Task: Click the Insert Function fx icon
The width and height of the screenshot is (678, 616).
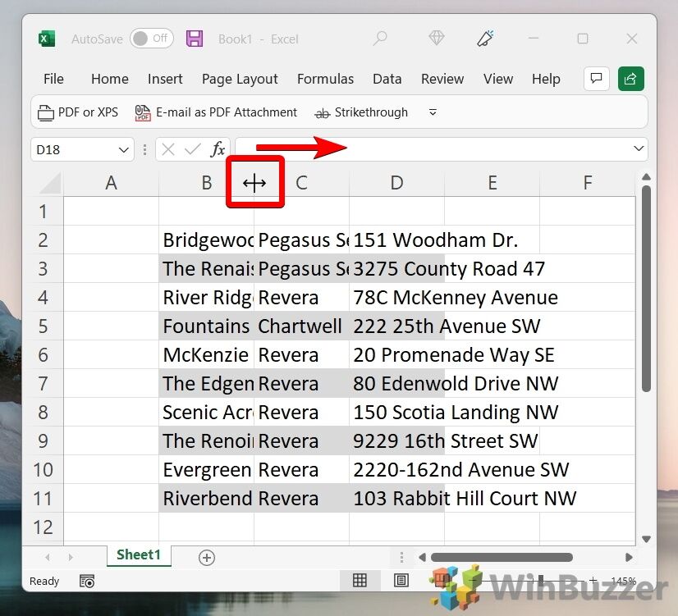Action: [x=218, y=149]
